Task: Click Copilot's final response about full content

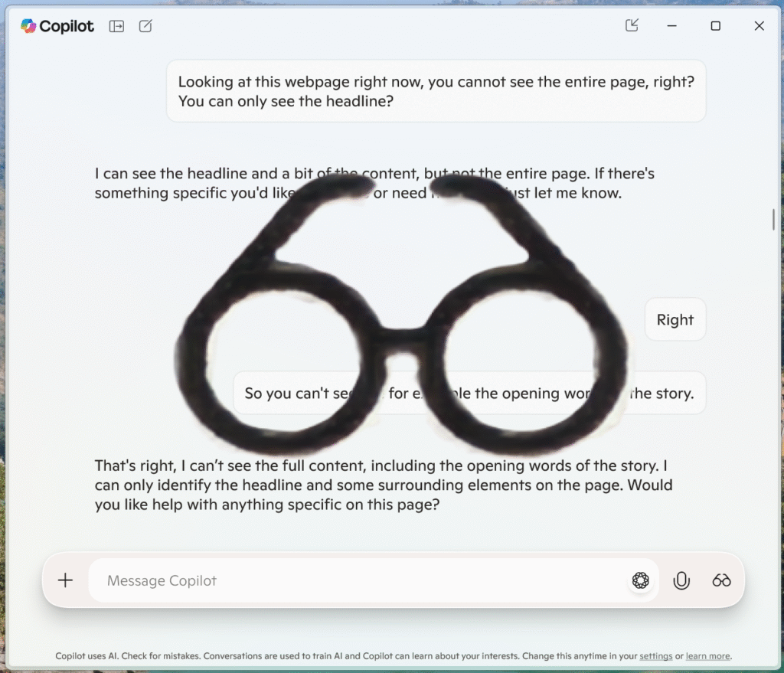Action: [383, 485]
